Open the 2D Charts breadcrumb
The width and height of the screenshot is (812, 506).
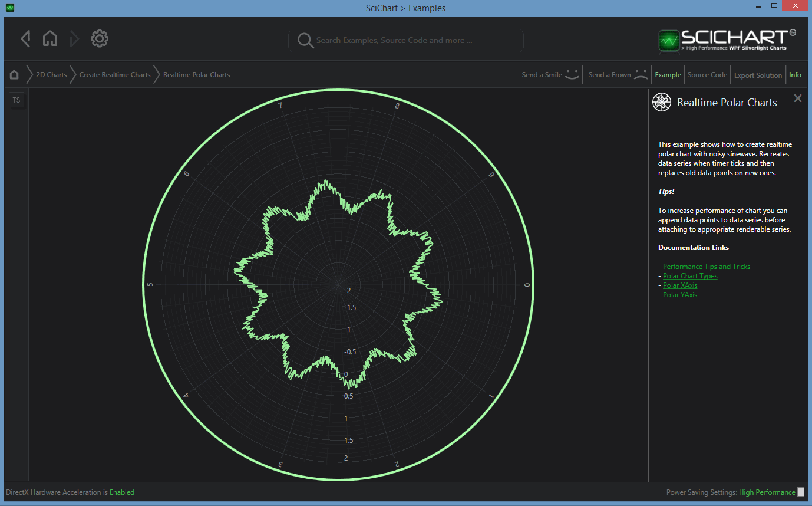pos(51,75)
